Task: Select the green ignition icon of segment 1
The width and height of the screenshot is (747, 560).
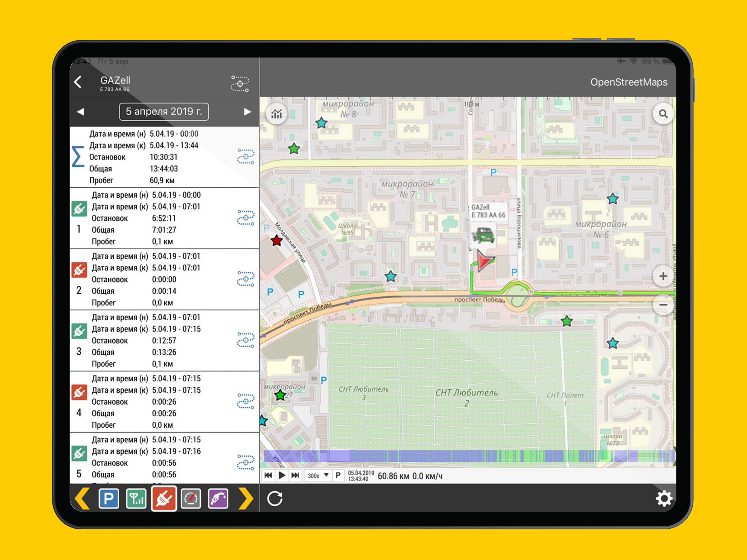Action: (79, 209)
